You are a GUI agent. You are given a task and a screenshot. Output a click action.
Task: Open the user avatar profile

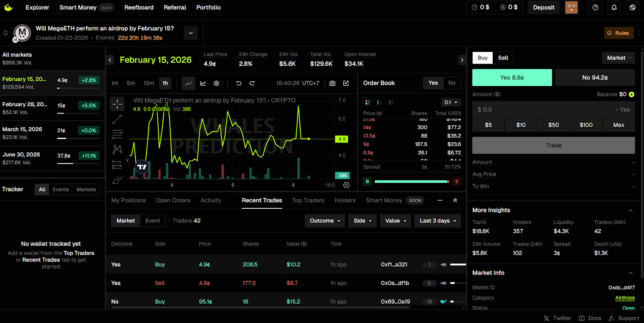point(572,7)
